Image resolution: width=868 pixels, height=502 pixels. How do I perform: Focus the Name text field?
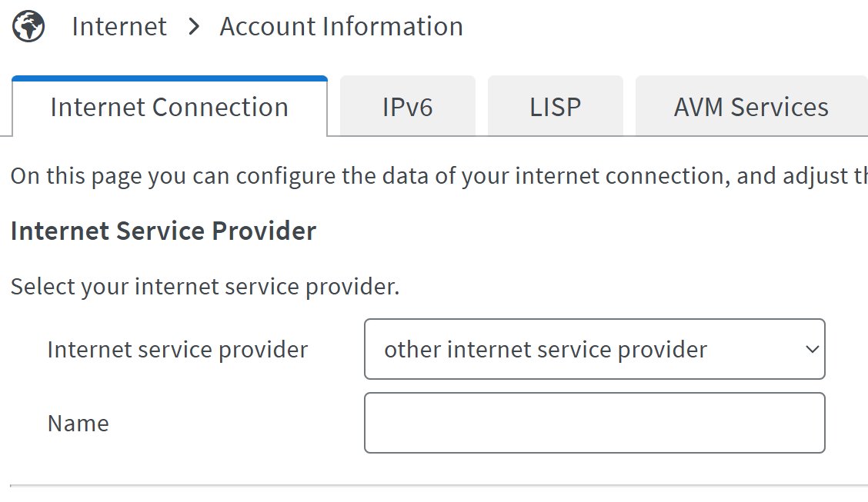(595, 423)
